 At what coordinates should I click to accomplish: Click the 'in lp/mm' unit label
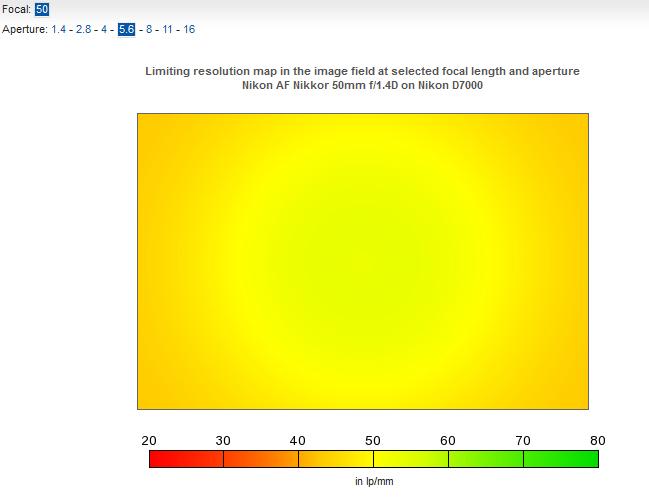[x=374, y=481]
